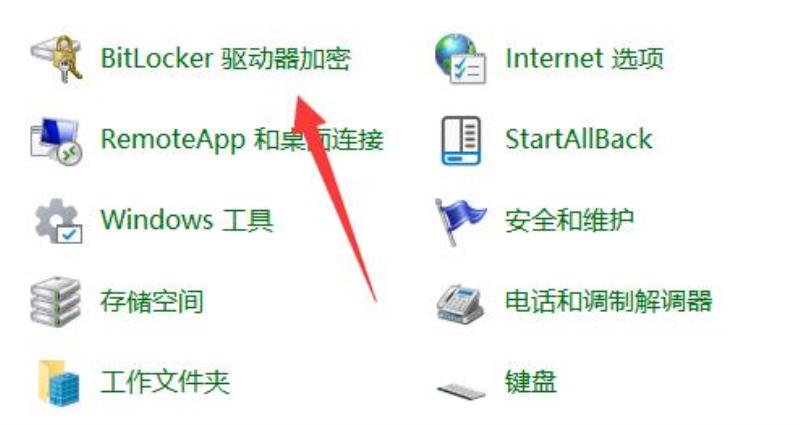Open the Internet 选项 link
Viewport: 800px width, 425px height.
584,59
